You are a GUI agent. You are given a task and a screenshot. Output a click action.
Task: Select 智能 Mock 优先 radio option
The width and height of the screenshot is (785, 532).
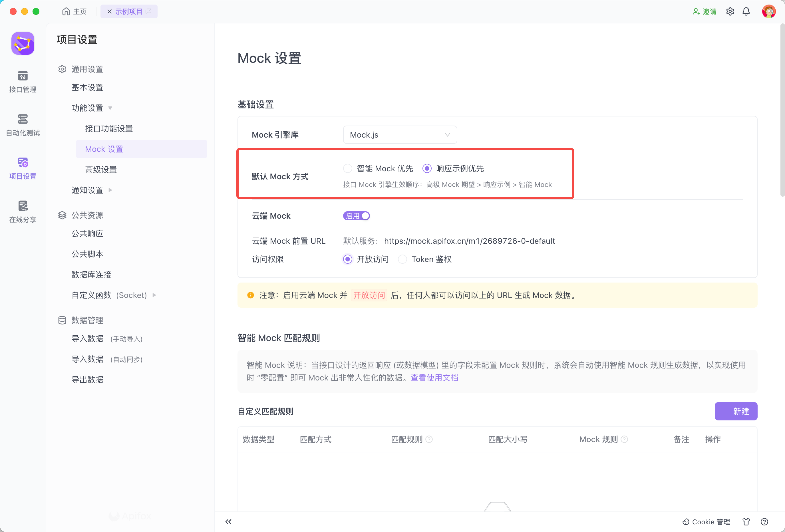(x=348, y=168)
